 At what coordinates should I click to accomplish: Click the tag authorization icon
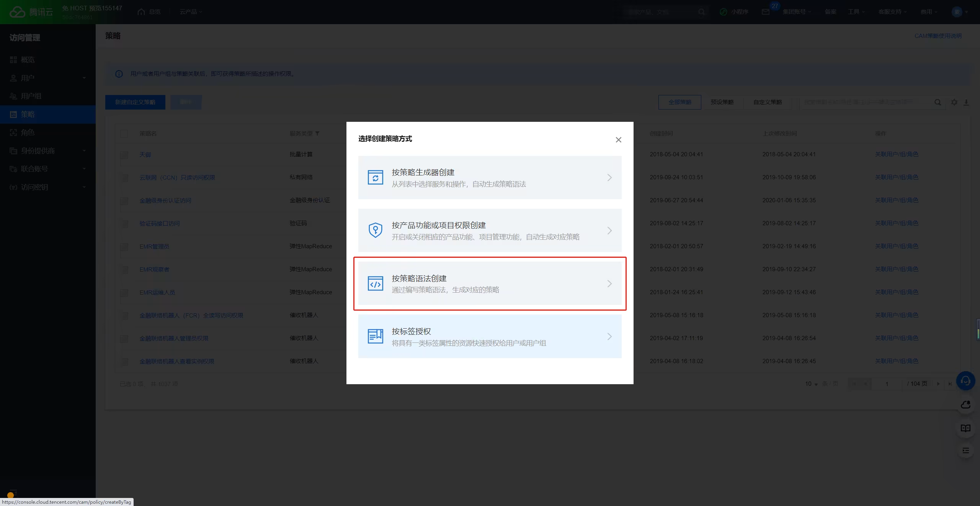pyautogui.click(x=375, y=336)
